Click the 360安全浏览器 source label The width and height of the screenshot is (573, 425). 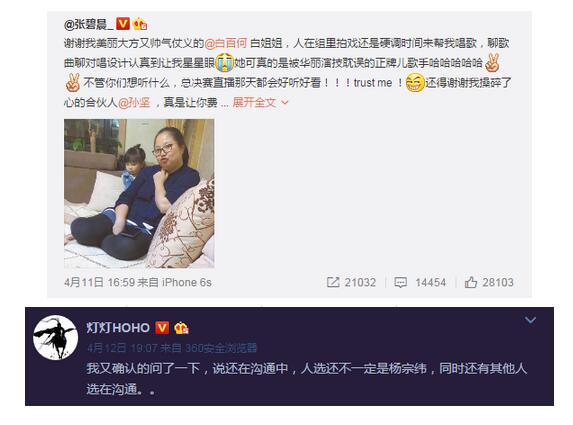pos(221,348)
